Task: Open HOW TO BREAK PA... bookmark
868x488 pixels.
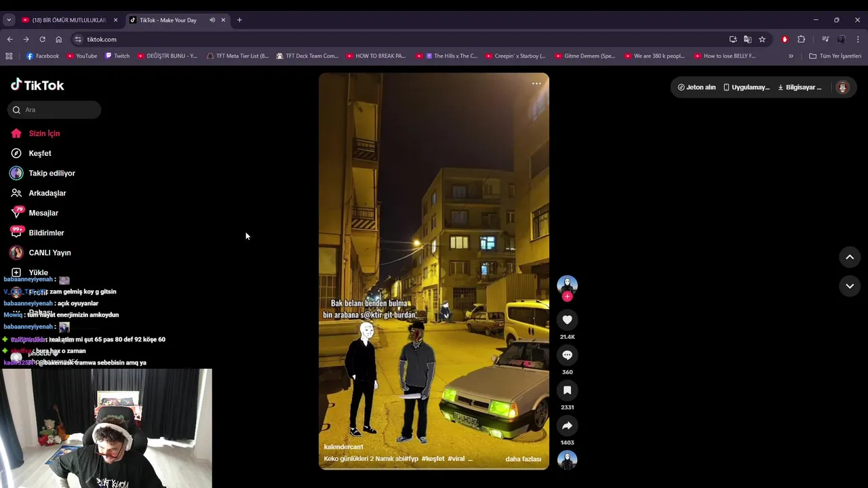Action: tap(376, 56)
